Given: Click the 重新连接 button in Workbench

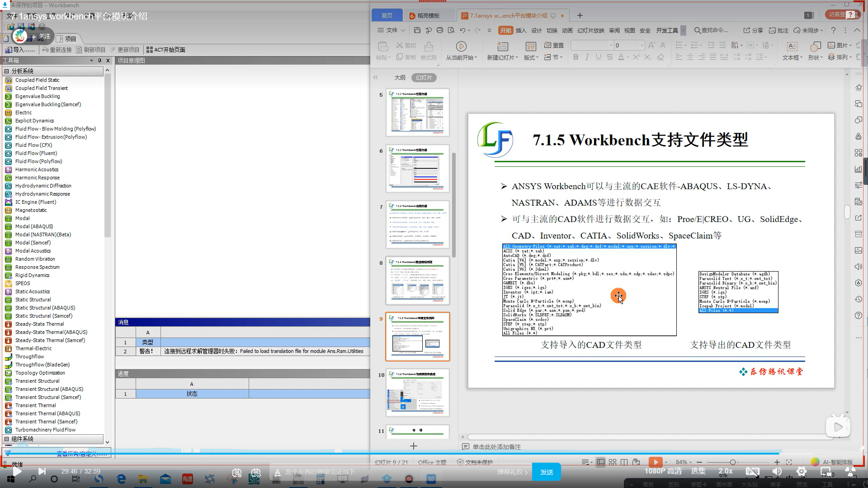Looking at the screenshot, I should pyautogui.click(x=57, y=50).
